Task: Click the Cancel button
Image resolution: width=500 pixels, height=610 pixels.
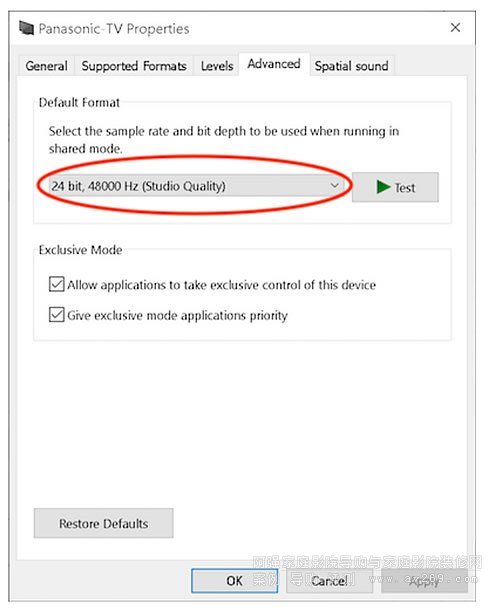Action: tap(329, 581)
